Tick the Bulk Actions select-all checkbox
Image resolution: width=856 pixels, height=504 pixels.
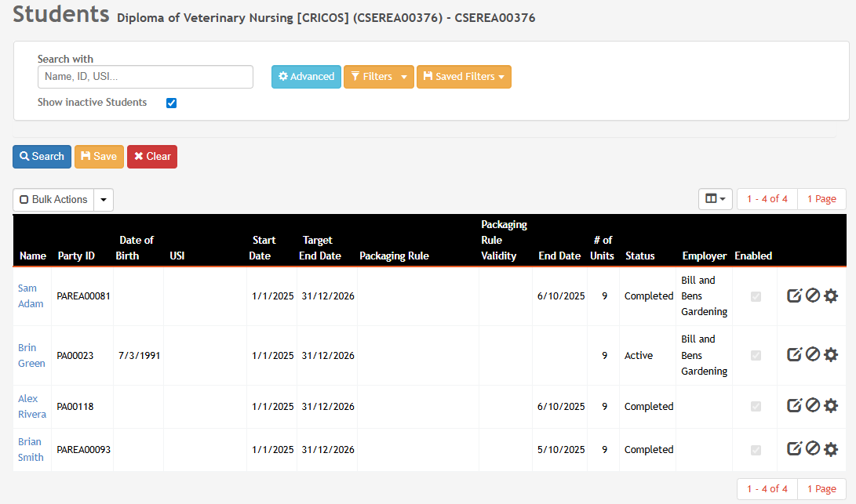pyautogui.click(x=24, y=200)
